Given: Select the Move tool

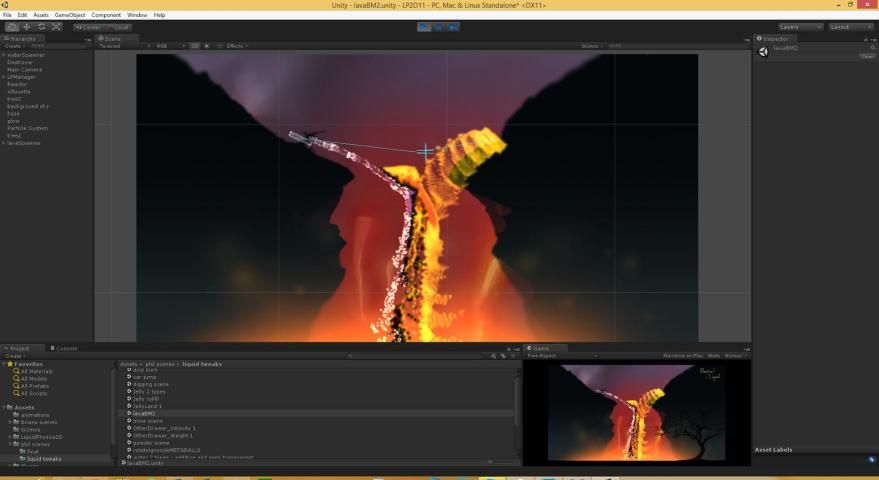Looking at the screenshot, I should (27, 27).
